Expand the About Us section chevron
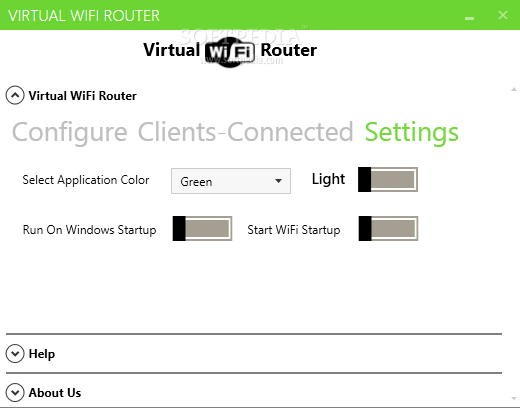 tap(15, 392)
